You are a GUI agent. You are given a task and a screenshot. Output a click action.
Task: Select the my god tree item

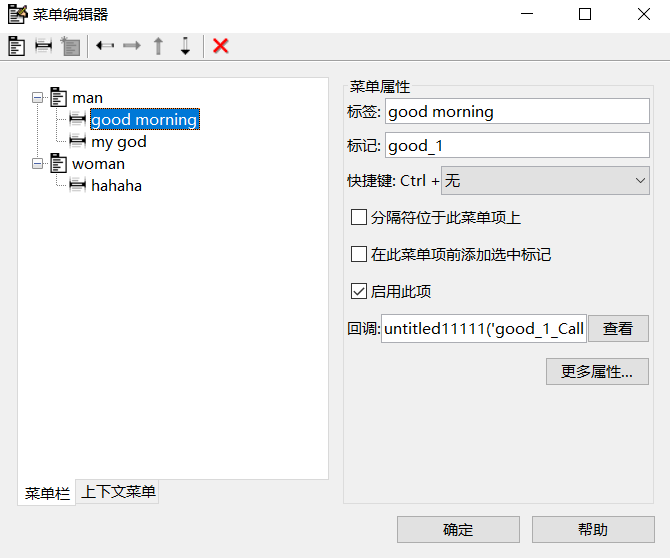[x=119, y=141]
